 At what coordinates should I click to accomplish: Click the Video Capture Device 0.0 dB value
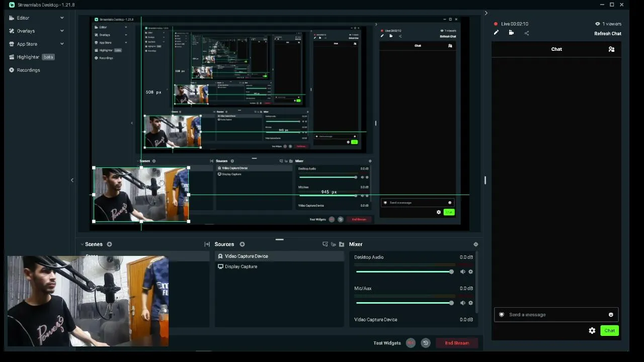pos(466,320)
